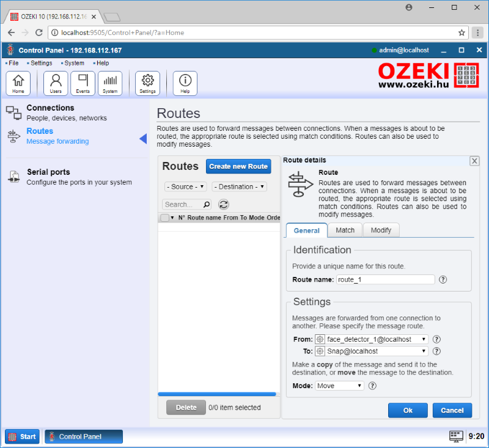Open the Mode dropdown
The width and height of the screenshot is (489, 448).
click(x=339, y=386)
